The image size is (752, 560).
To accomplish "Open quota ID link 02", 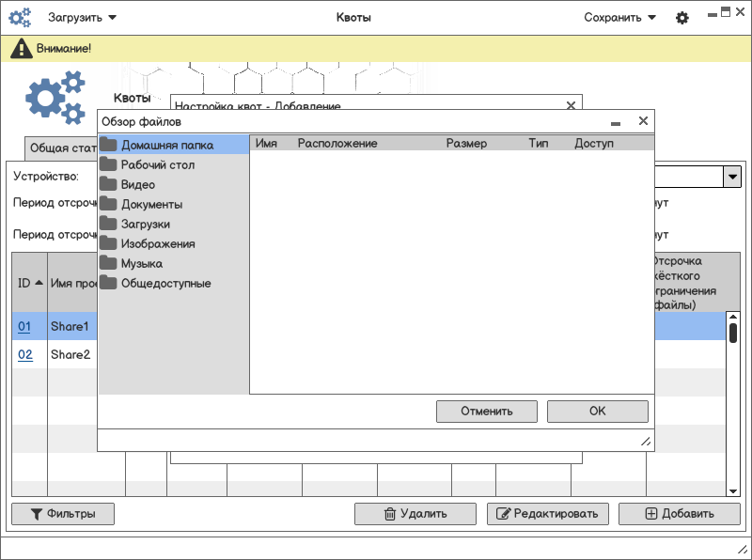I will click(25, 355).
